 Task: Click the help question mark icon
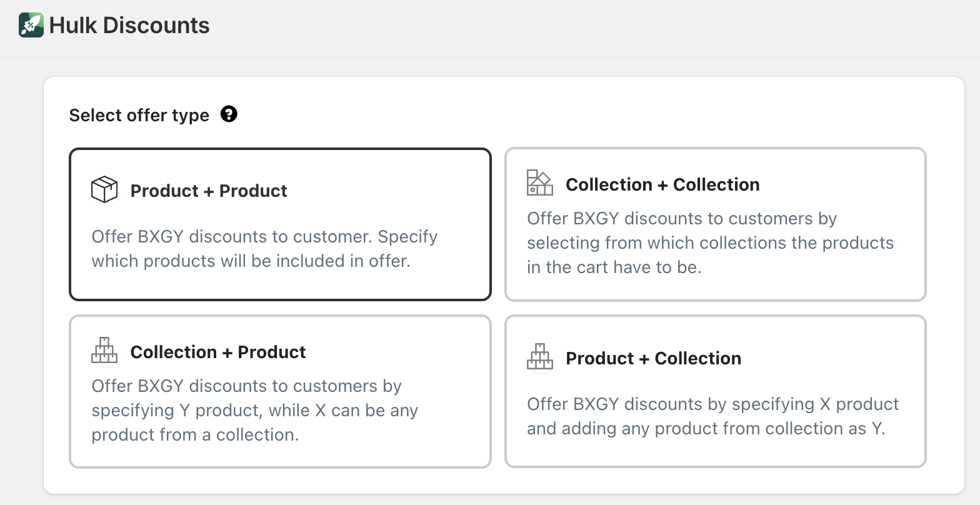229,114
